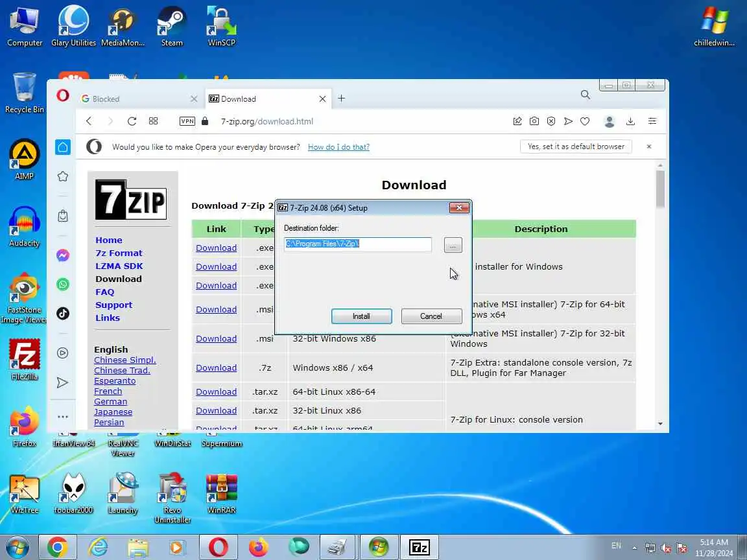
Task: Click the scrollbar down arrow
Action: pos(660,423)
